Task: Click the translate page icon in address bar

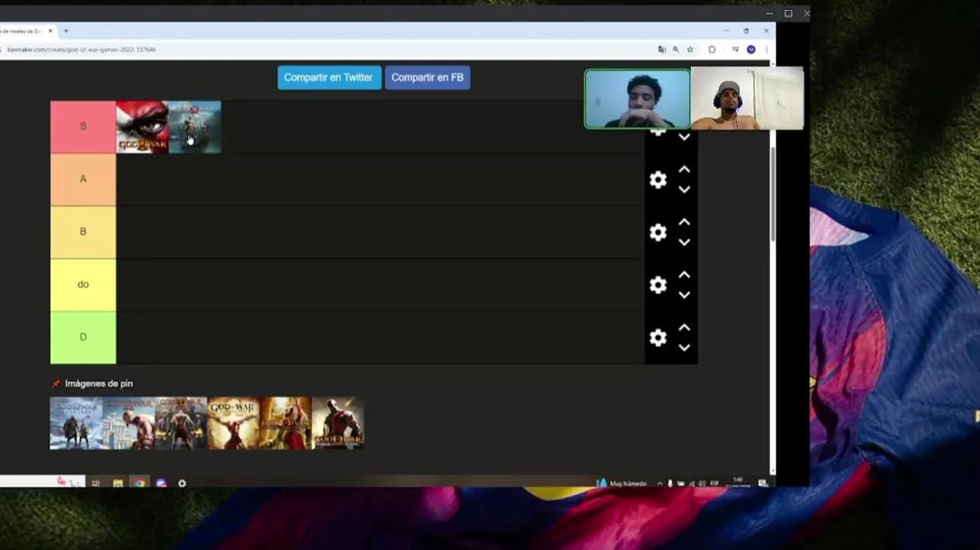Action: coord(662,50)
